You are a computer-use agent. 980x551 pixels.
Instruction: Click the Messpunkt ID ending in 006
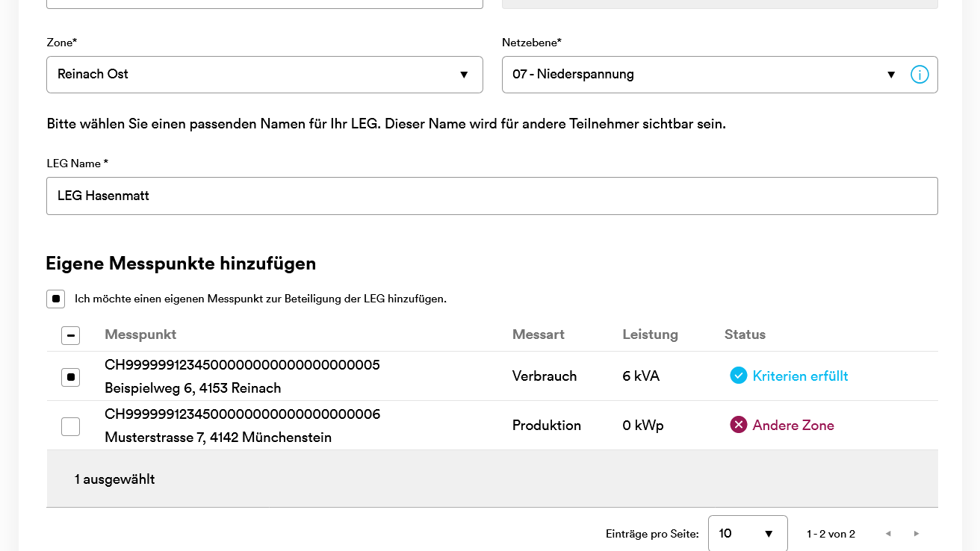(x=242, y=414)
